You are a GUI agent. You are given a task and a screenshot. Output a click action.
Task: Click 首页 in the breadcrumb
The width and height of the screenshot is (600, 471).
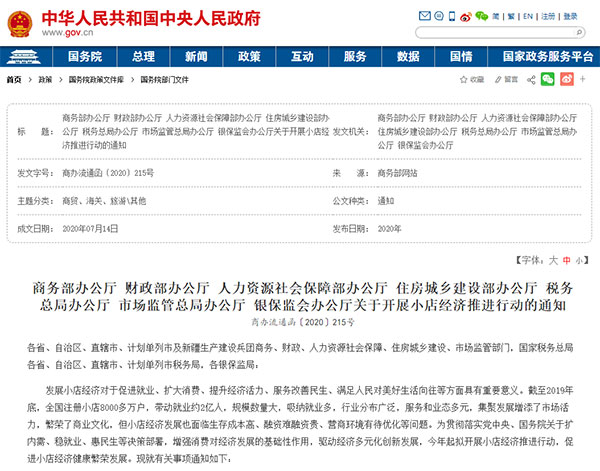click(14, 80)
